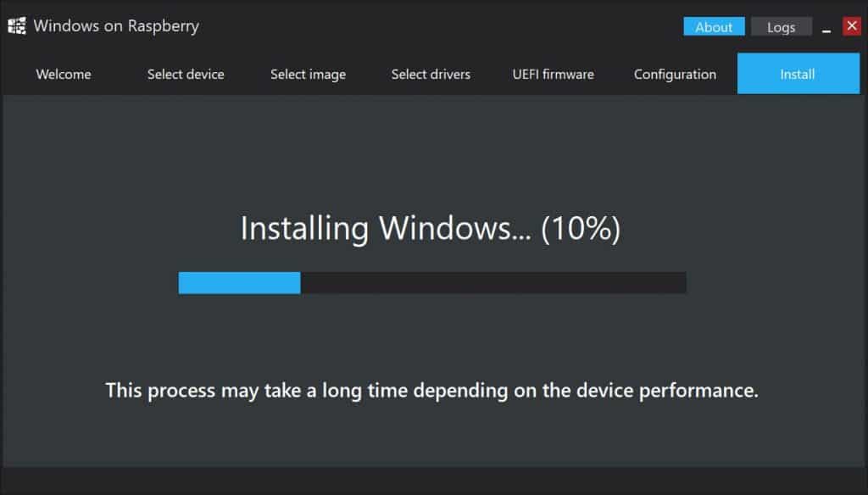868x495 pixels.
Task: Click the Windows on Raspberry app logo icon
Action: tap(17, 26)
